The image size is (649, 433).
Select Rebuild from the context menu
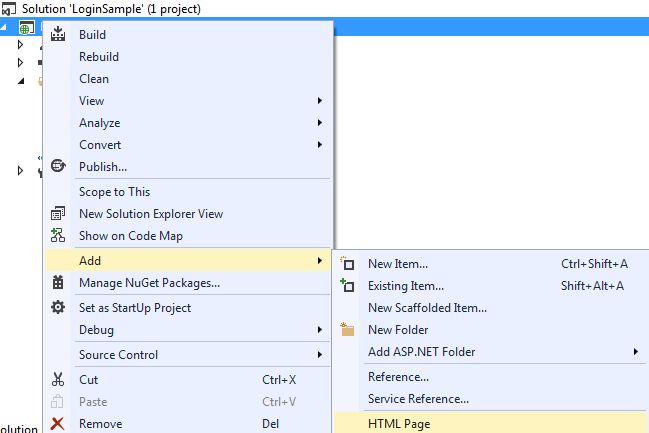[99, 57]
